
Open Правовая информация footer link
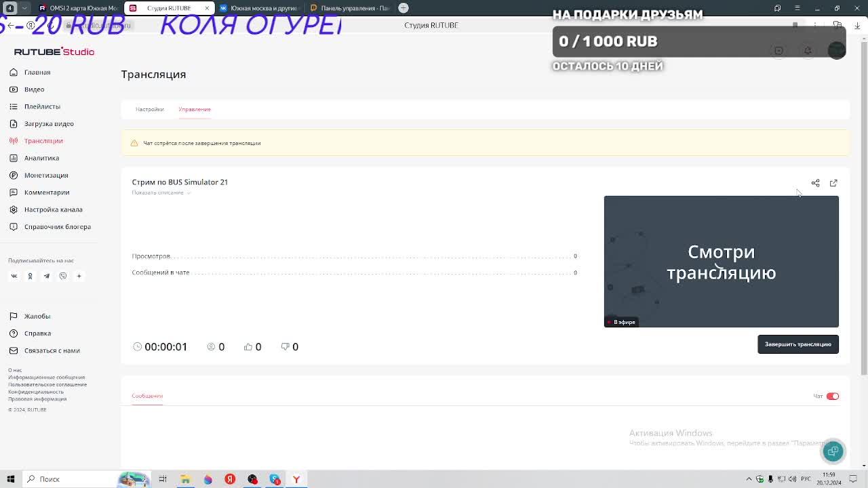tap(37, 399)
